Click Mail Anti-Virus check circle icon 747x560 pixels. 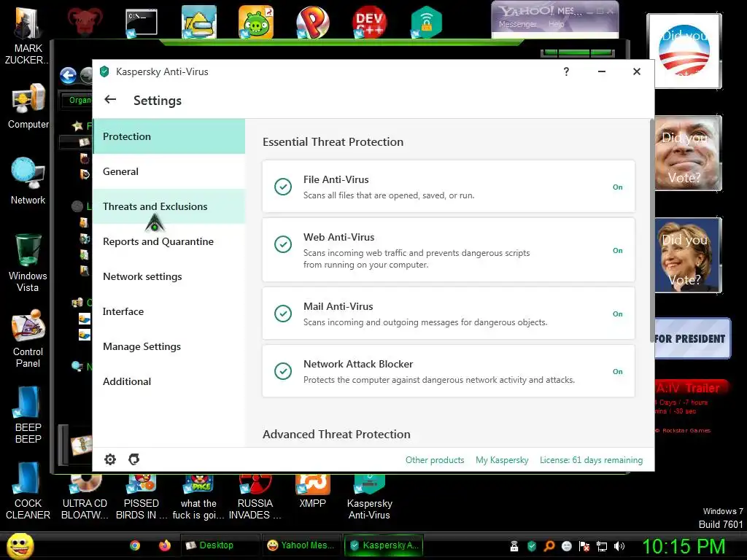pos(283,314)
